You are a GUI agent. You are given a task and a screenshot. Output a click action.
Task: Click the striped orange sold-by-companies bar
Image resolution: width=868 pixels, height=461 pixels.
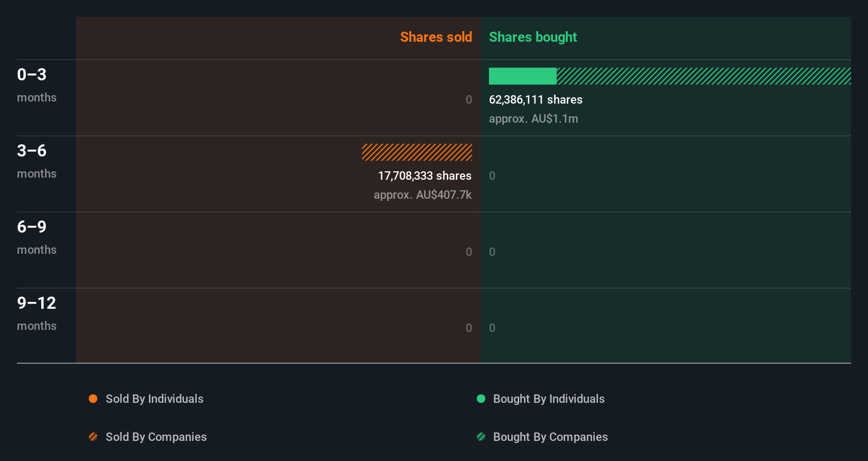[417, 152]
